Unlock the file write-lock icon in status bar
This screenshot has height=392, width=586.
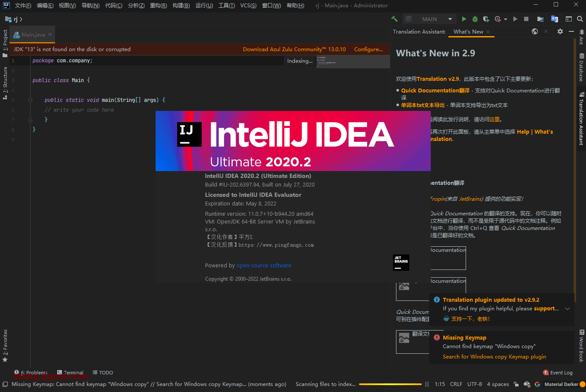pos(516,384)
